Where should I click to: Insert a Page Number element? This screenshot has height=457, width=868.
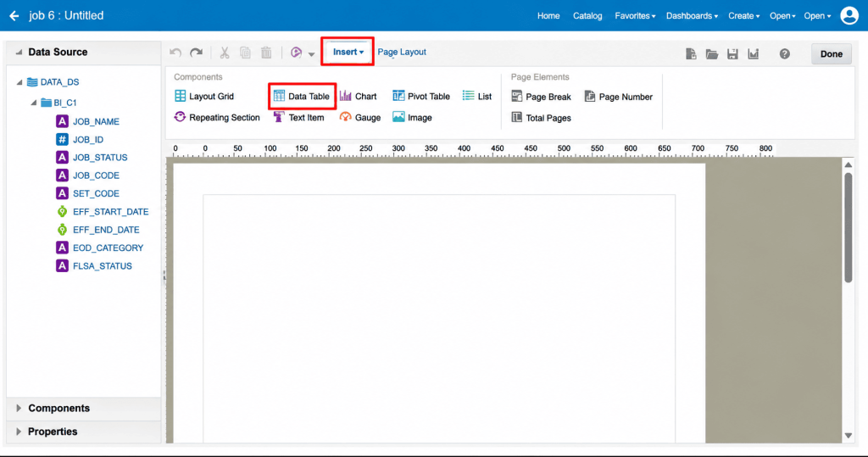click(x=619, y=97)
